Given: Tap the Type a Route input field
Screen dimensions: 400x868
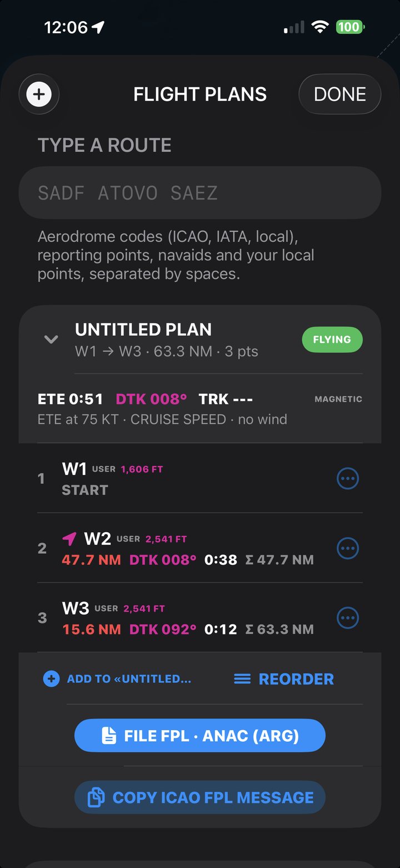Looking at the screenshot, I should pyautogui.click(x=200, y=193).
